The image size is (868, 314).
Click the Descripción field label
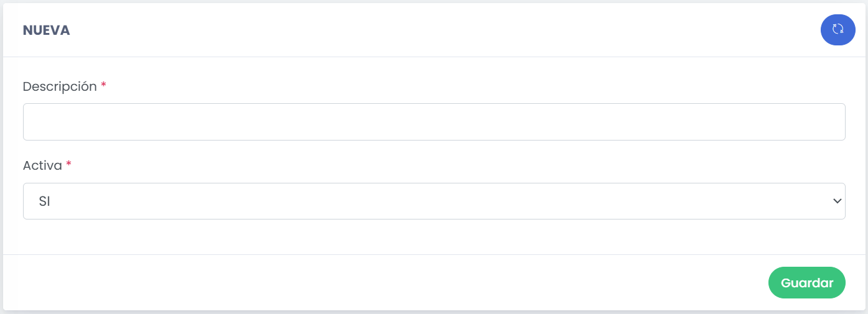pyautogui.click(x=60, y=86)
